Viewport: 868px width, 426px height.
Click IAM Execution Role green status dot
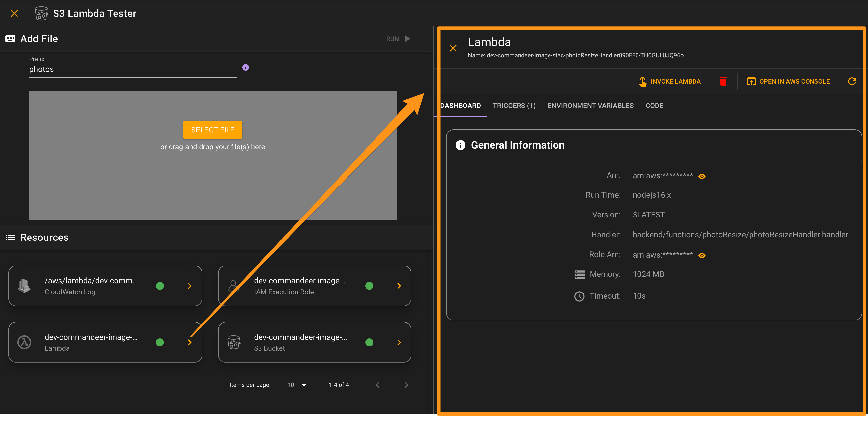(369, 286)
